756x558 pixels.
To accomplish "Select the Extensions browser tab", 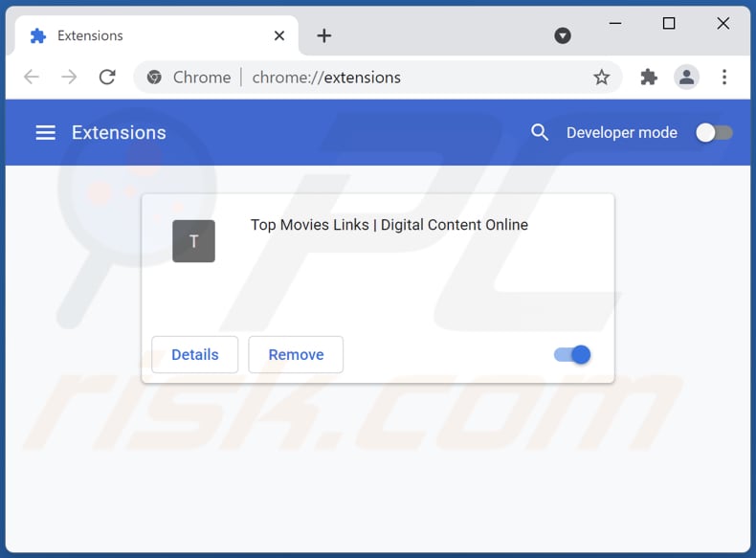I will (x=157, y=35).
